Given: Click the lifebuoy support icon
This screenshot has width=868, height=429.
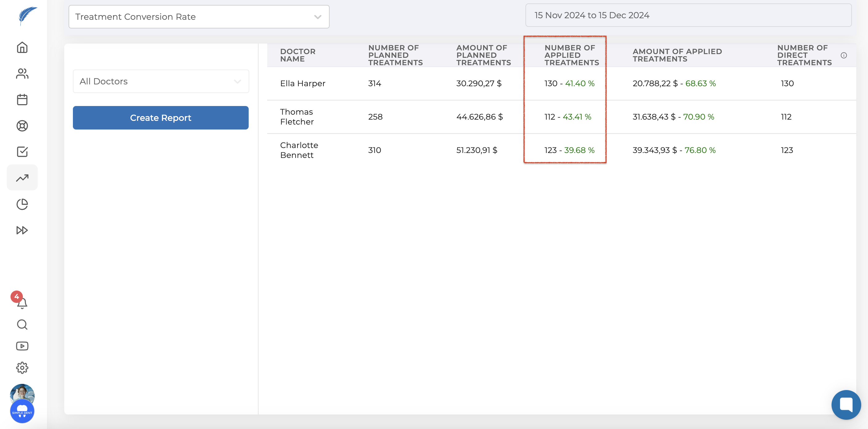Looking at the screenshot, I should (x=22, y=126).
